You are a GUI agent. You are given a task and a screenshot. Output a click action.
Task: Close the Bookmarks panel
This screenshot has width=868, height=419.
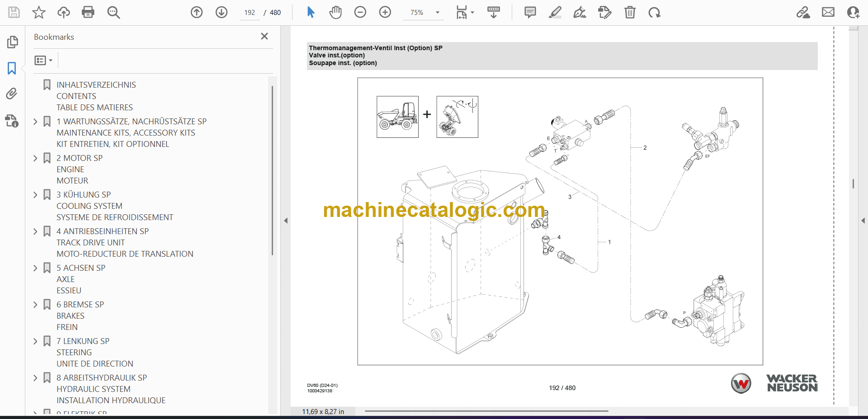(264, 36)
